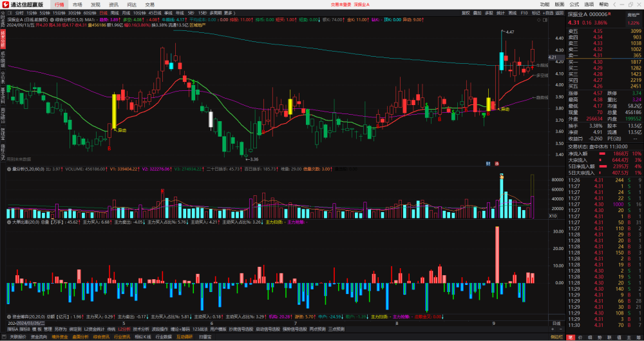Click the red R badge after 000006

pyautogui.click(x=609, y=14)
